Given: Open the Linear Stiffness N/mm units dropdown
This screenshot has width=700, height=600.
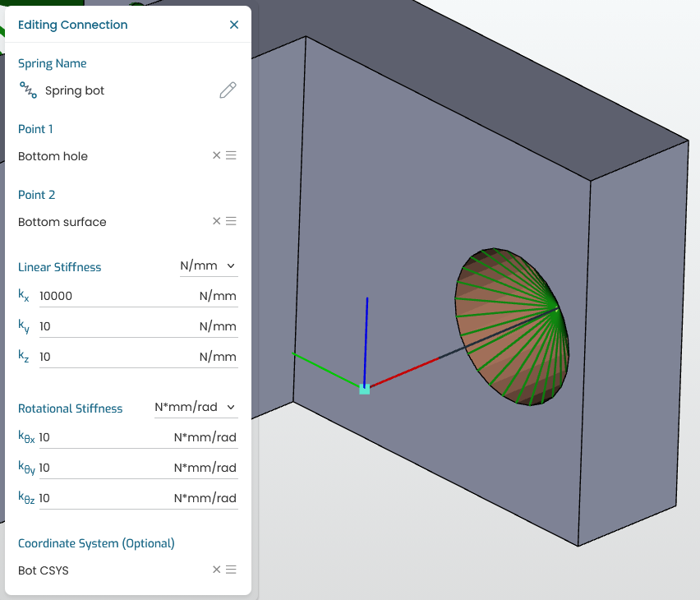Looking at the screenshot, I should click(x=209, y=265).
